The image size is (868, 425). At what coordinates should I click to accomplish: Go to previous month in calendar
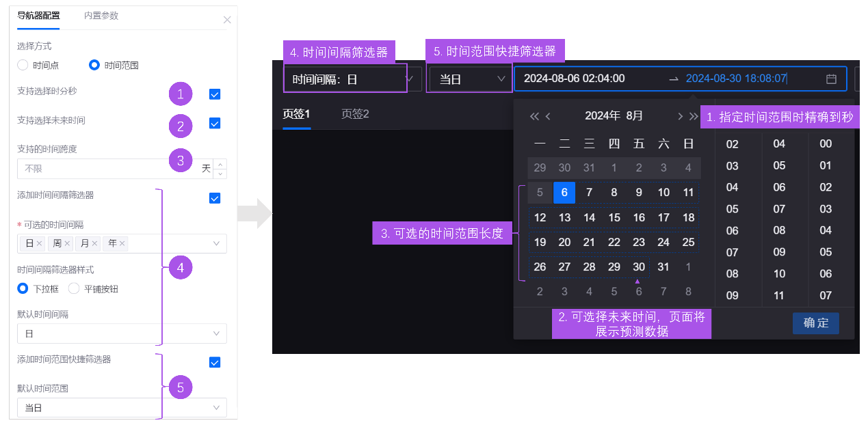548,116
